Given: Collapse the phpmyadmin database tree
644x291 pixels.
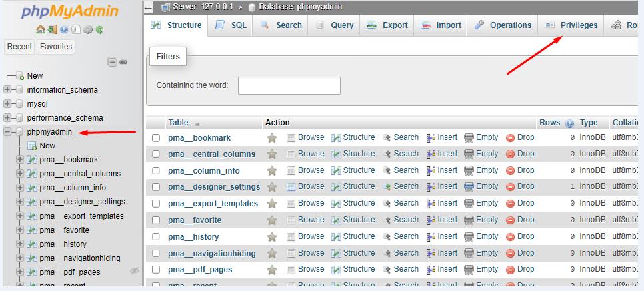Looking at the screenshot, I should point(7,132).
